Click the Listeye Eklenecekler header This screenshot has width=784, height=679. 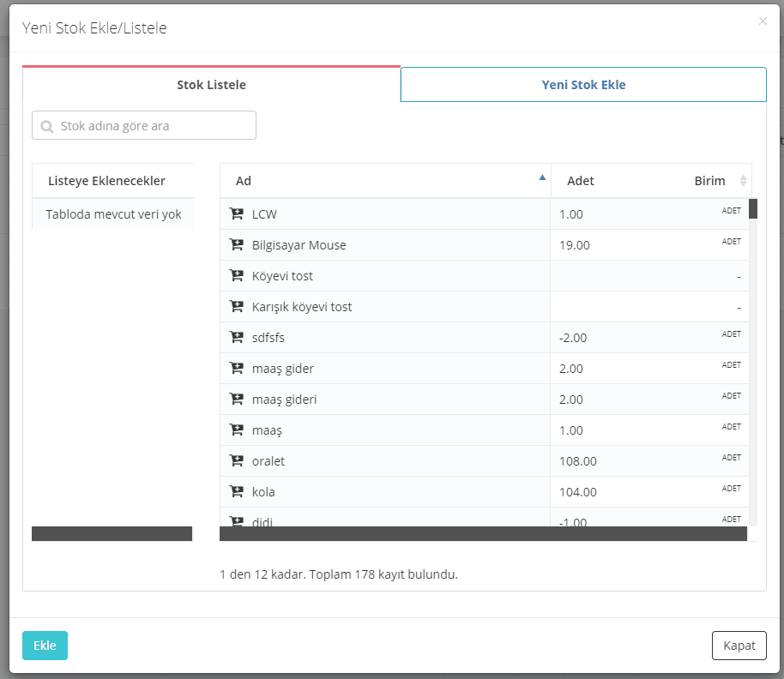coord(106,181)
